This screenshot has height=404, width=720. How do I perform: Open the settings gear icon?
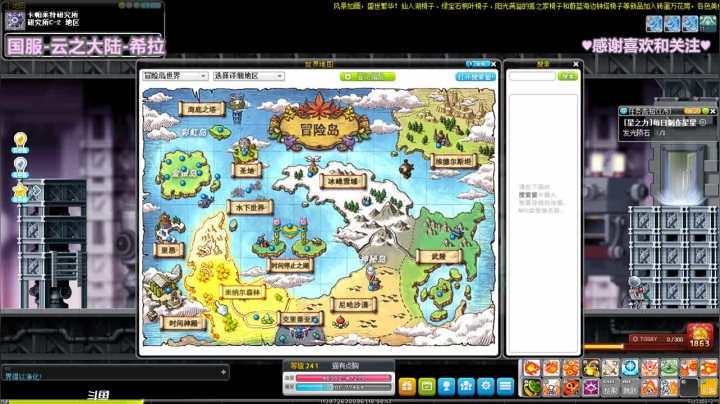point(486,386)
